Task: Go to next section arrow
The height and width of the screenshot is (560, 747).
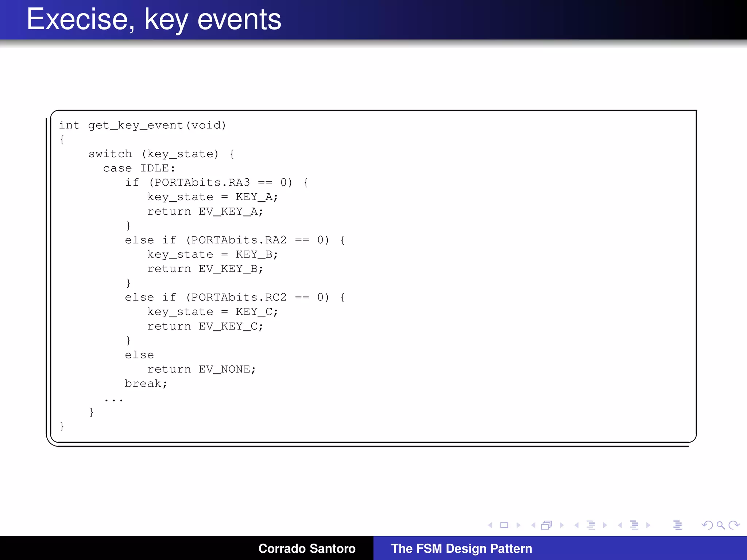Action: point(648,525)
